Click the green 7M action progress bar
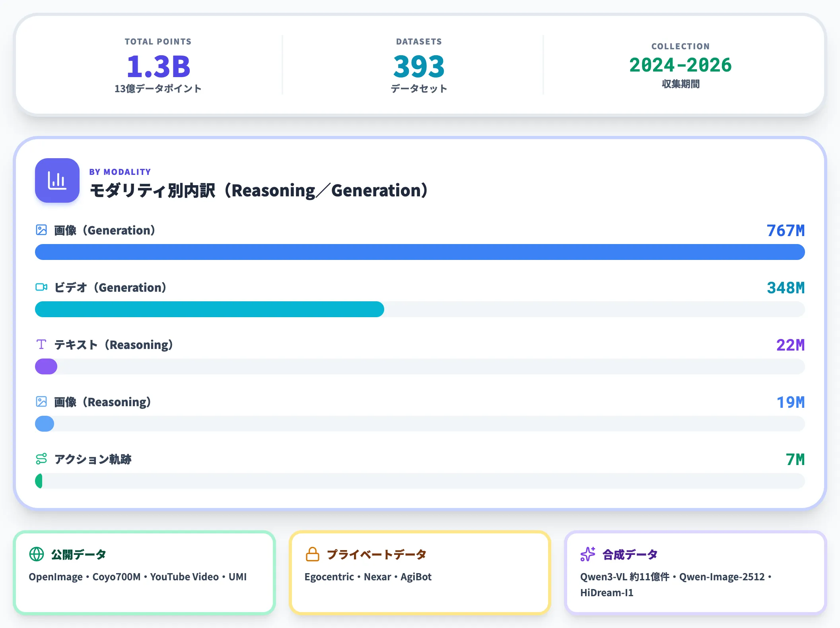 click(39, 481)
